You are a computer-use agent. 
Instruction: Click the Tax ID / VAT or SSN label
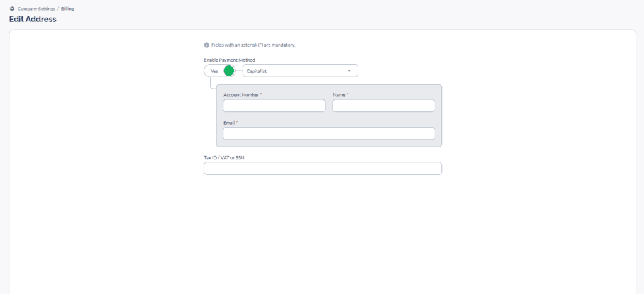point(224,157)
